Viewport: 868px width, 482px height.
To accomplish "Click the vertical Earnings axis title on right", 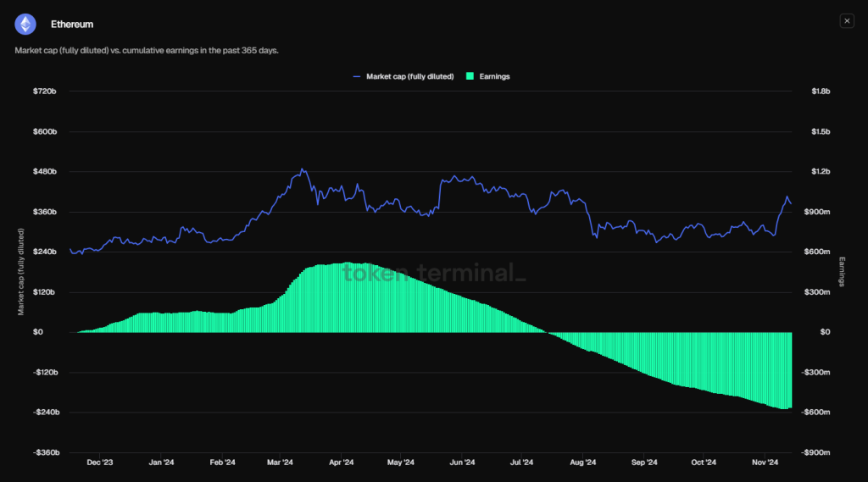I will pos(843,271).
